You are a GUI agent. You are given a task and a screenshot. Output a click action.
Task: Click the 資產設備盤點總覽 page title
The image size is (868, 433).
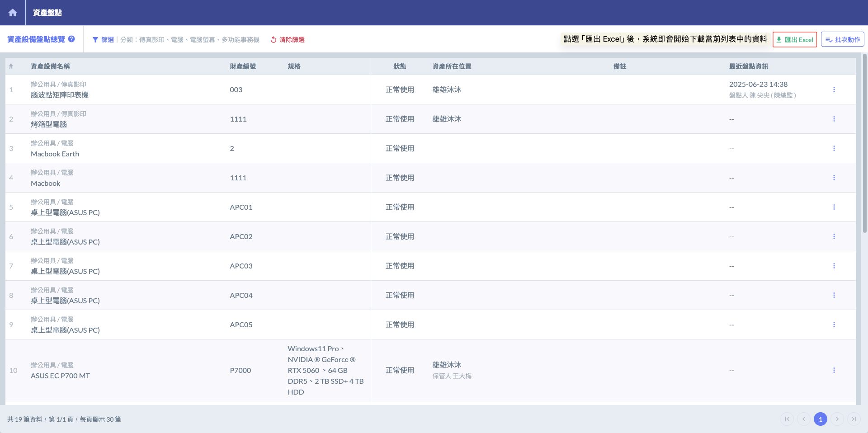[x=36, y=39]
